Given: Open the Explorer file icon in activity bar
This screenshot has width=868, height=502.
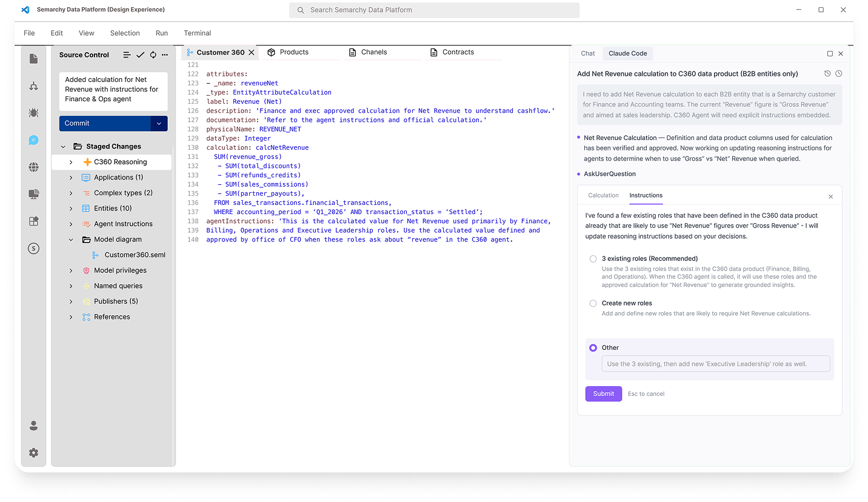Looking at the screenshot, I should (x=33, y=59).
